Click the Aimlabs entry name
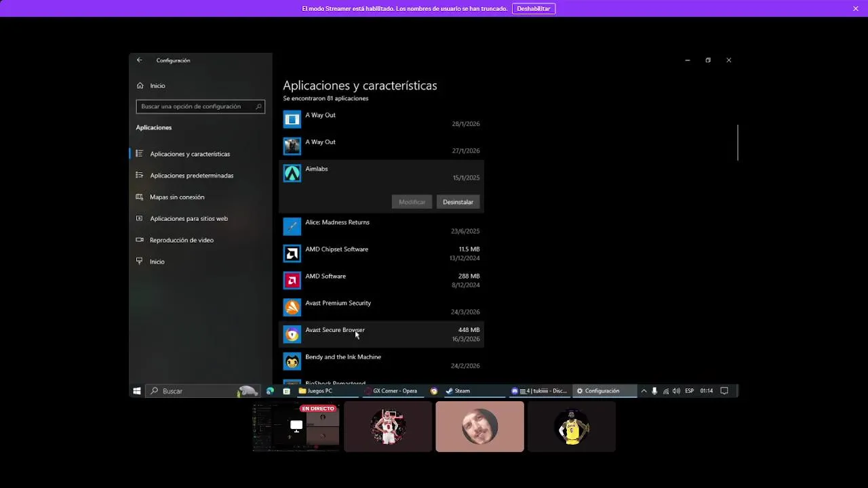 pyautogui.click(x=317, y=169)
